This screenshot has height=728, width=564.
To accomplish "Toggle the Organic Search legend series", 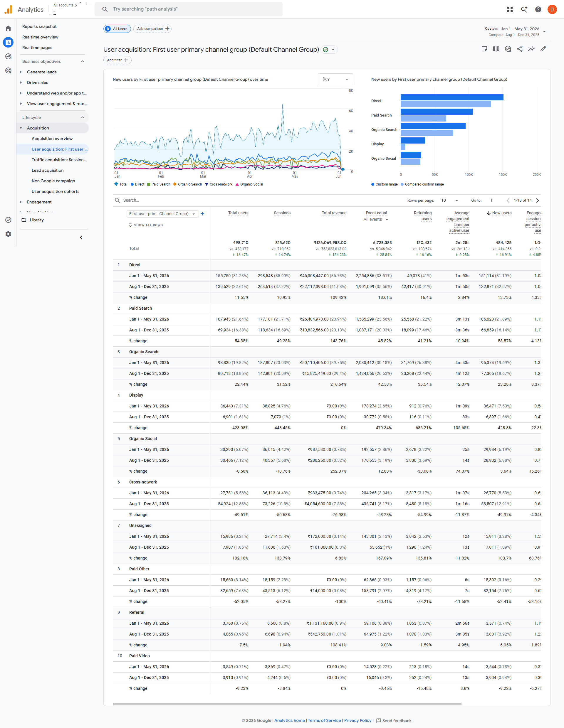I will pos(187,184).
